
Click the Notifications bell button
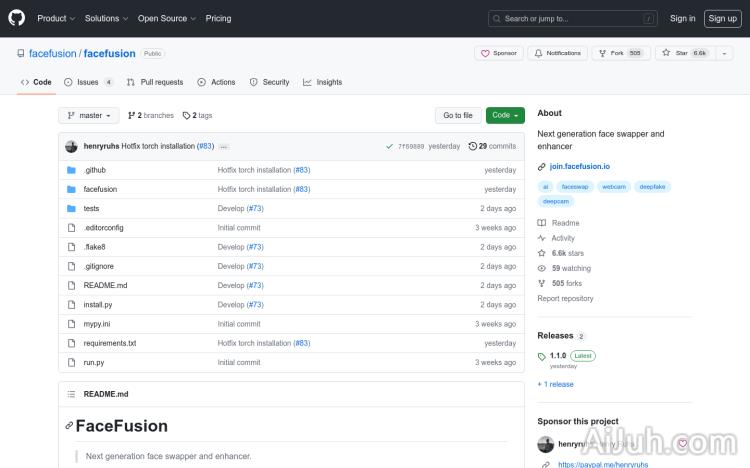pyautogui.click(x=557, y=53)
